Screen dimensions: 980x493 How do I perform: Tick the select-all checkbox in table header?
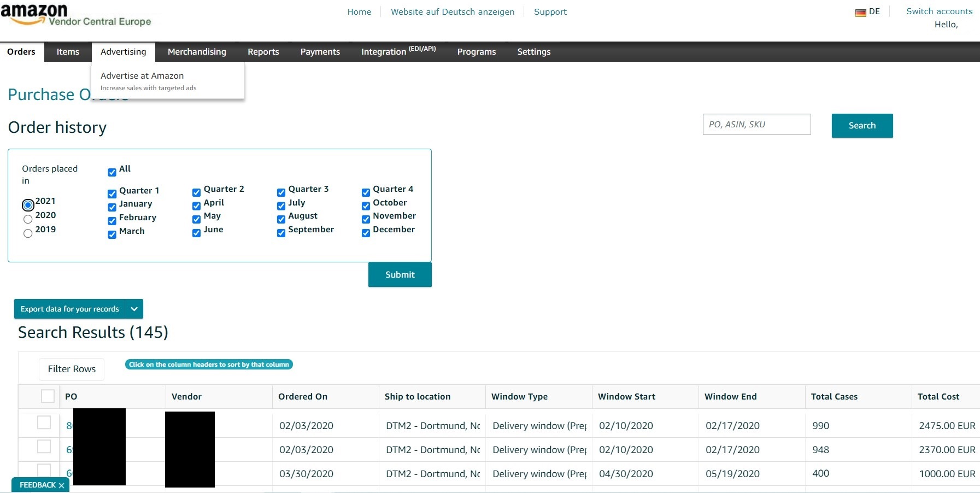[48, 396]
